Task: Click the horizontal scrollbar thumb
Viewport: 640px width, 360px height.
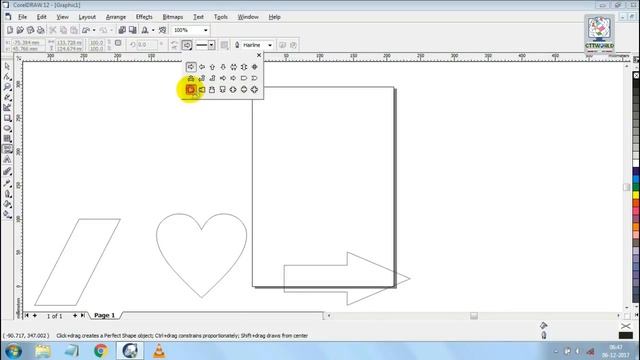Action: coord(473,316)
